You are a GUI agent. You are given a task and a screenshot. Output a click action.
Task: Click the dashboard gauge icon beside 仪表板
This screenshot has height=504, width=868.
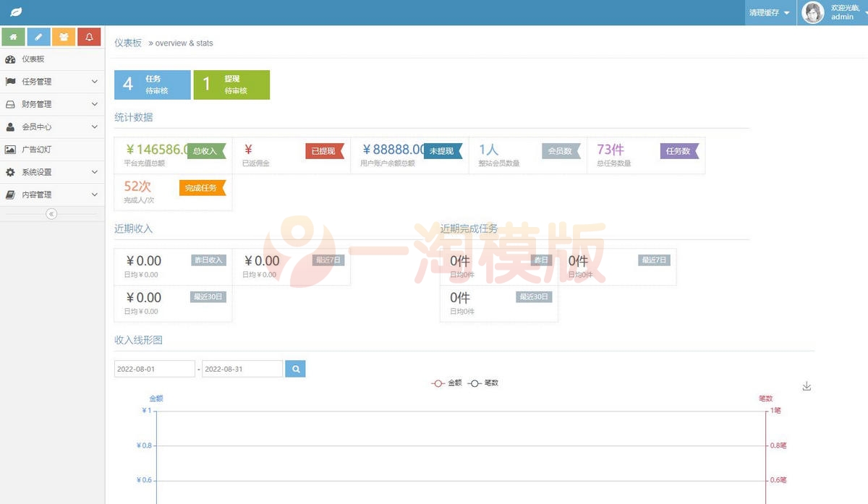[x=10, y=59]
